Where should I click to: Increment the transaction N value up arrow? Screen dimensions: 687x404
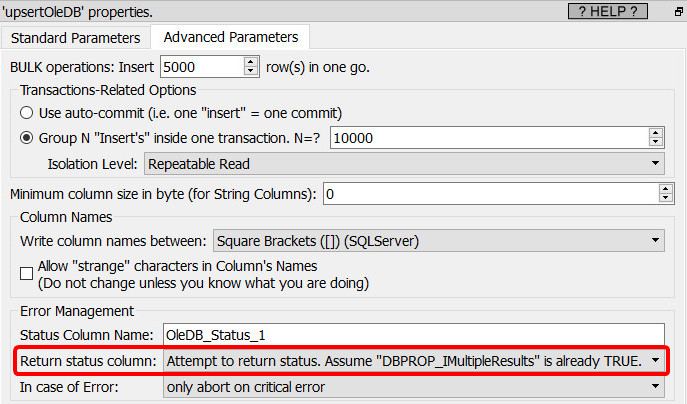(655, 133)
